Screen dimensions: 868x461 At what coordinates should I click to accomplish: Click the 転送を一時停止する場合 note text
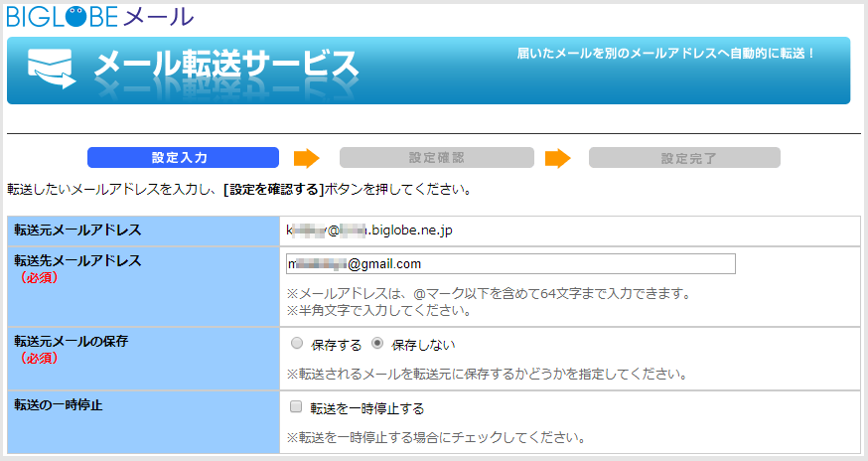(436, 438)
